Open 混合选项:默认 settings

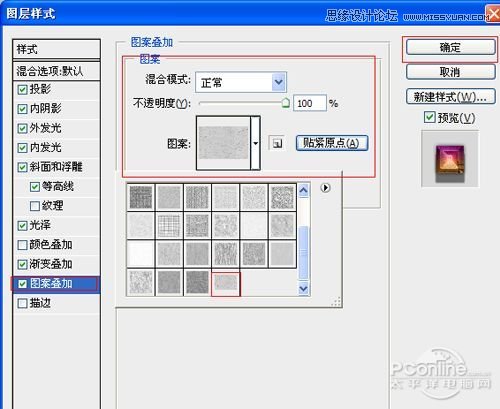click(x=56, y=71)
